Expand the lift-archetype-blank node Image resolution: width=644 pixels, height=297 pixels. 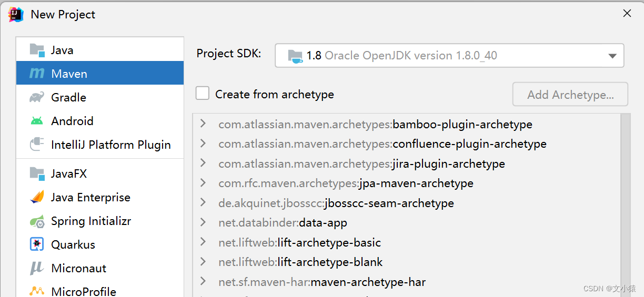pos(203,262)
